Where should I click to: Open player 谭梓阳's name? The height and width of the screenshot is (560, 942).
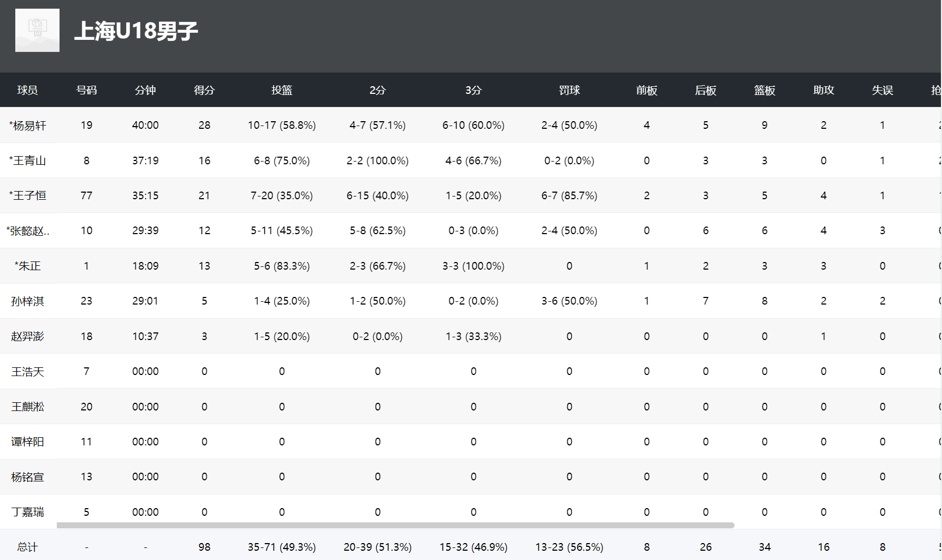[28, 442]
